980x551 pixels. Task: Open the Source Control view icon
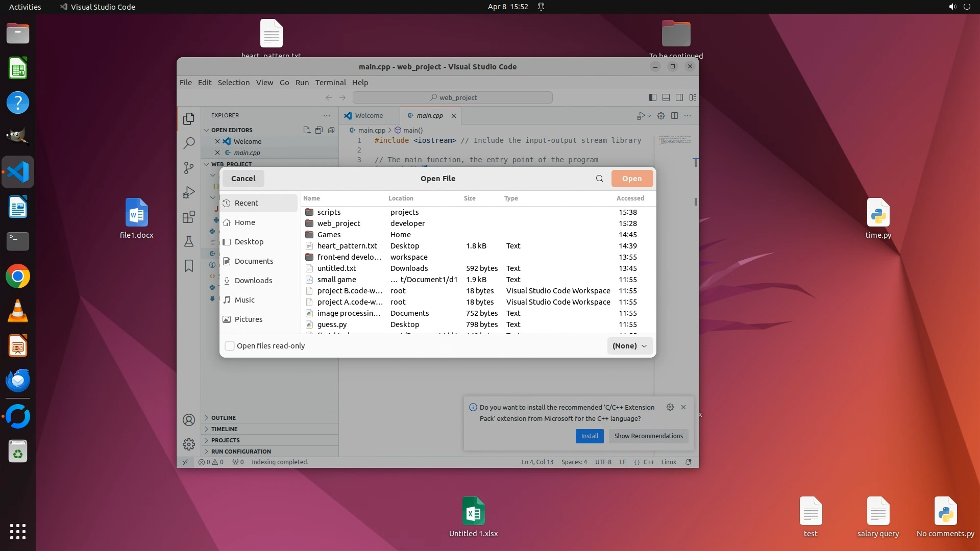coord(189,167)
